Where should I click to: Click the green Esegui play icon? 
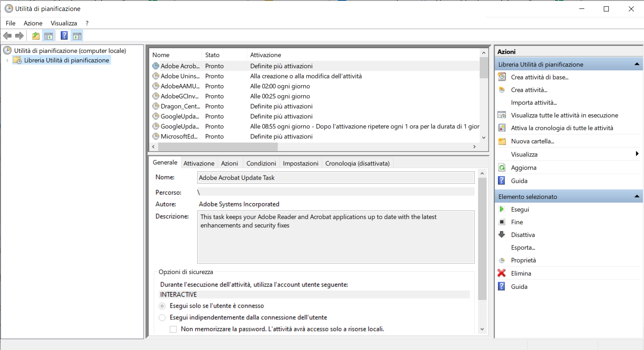[x=502, y=209]
